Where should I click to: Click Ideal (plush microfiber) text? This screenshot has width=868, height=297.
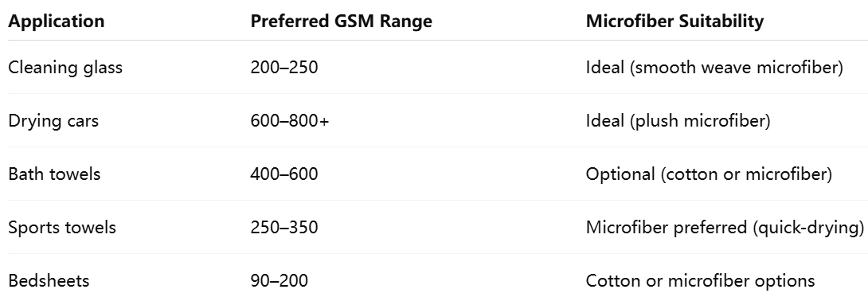678,120
